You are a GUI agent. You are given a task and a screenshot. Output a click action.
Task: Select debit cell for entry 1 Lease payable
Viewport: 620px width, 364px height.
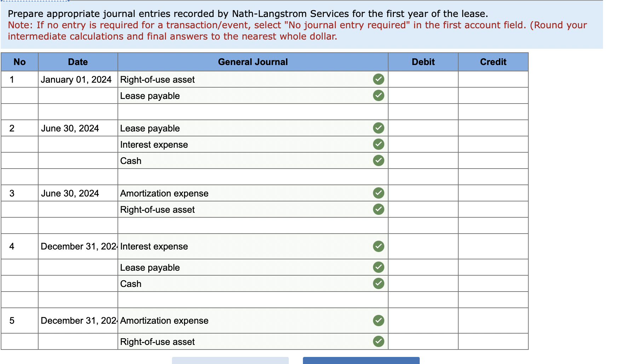423,95
